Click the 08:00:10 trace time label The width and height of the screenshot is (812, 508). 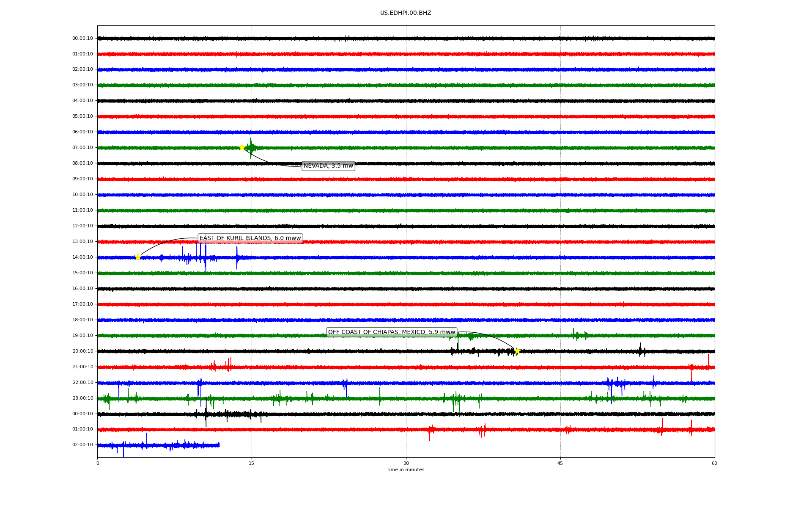click(82, 163)
